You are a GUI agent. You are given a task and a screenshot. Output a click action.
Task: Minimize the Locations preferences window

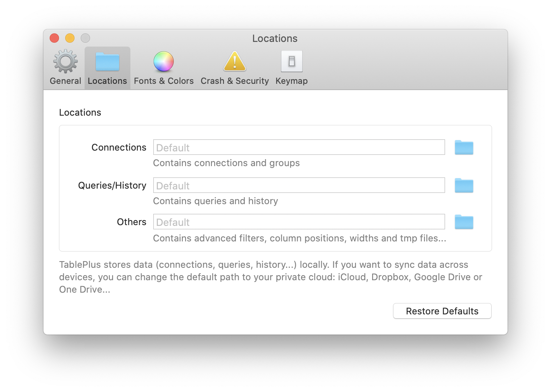tap(70, 38)
